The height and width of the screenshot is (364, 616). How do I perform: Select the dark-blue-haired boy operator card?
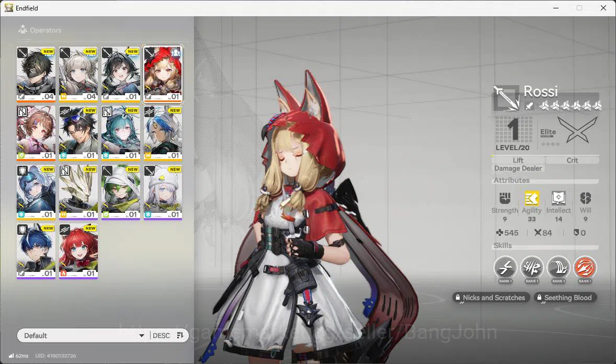point(36,251)
